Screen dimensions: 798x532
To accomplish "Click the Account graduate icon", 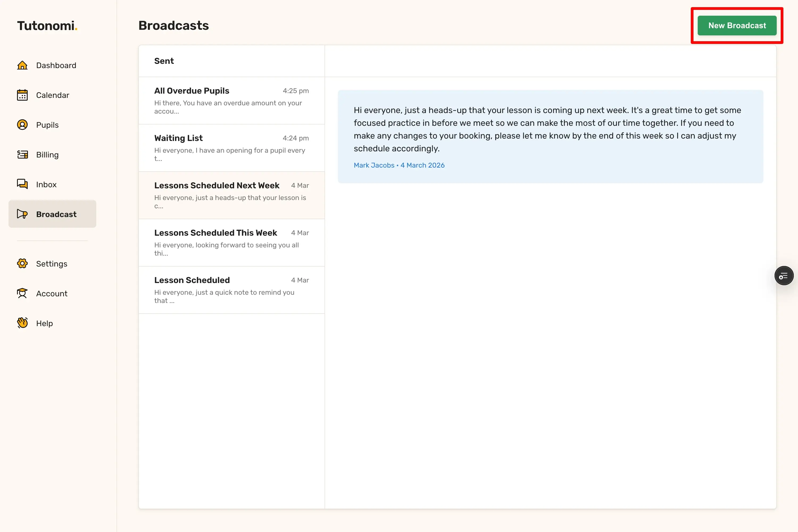I will coord(22,293).
